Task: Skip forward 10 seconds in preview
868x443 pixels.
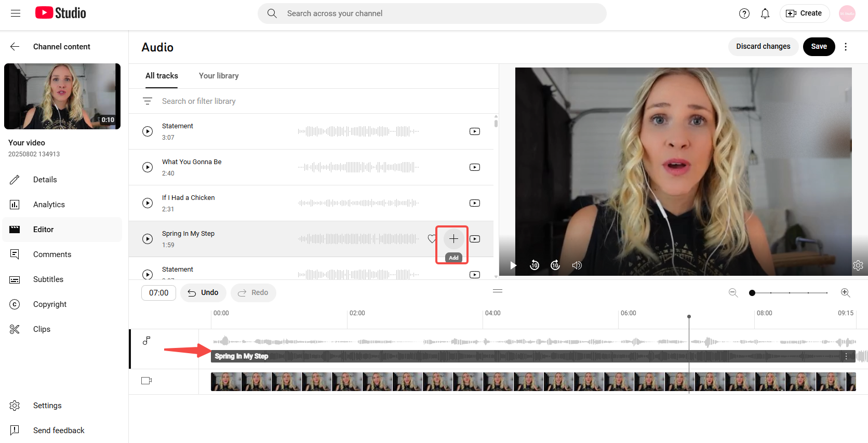Action: [555, 265]
